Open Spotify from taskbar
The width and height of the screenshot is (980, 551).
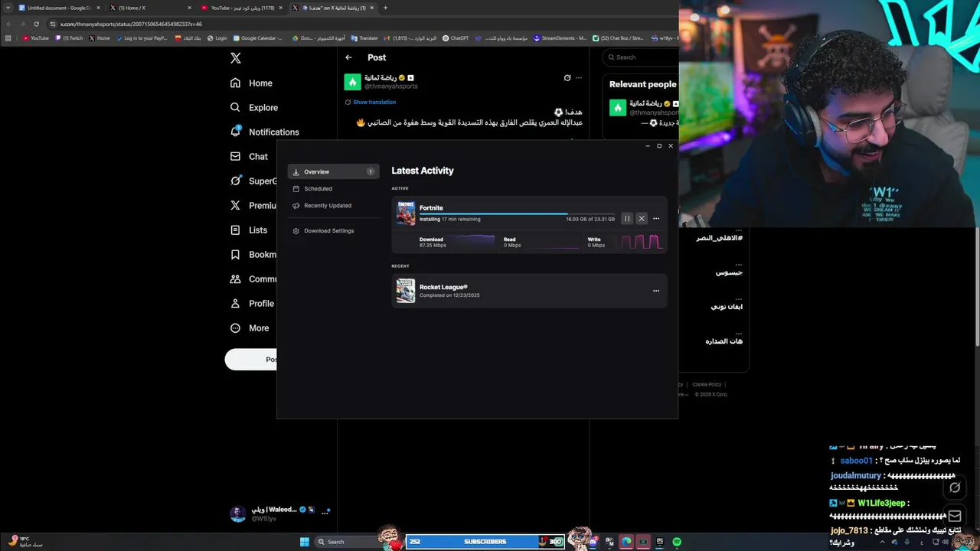click(x=677, y=542)
